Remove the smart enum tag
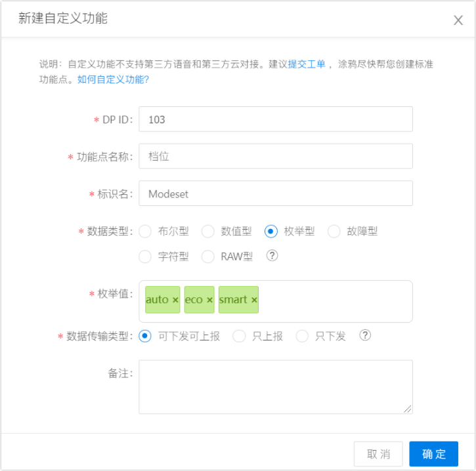This screenshot has height=471, width=476. 254,300
